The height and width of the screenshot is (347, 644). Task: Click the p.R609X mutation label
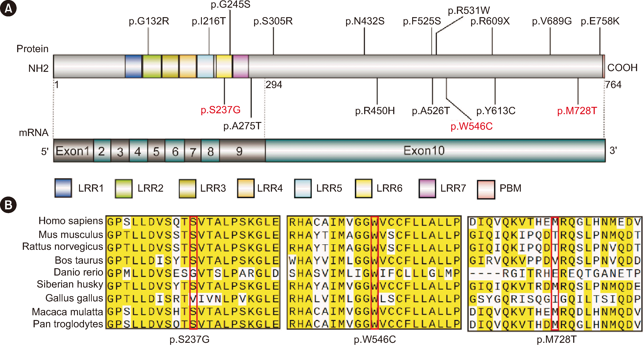pos(490,21)
